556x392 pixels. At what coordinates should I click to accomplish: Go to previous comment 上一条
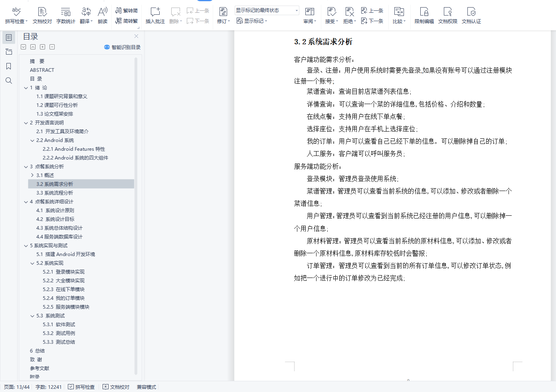(x=198, y=11)
